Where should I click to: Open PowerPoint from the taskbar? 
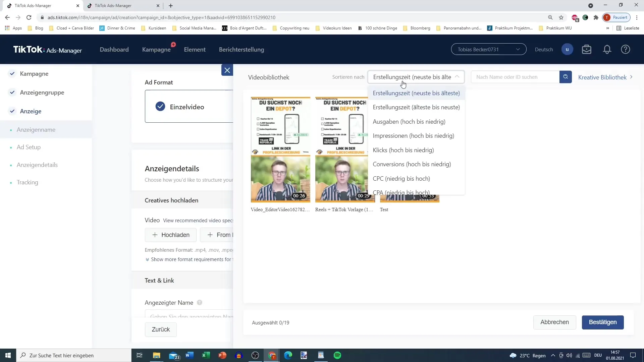tap(222, 355)
